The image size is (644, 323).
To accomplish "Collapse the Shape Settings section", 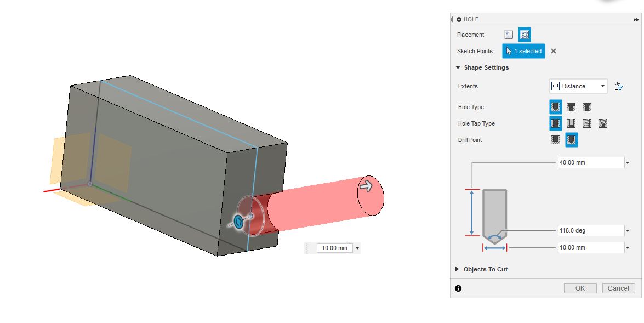I will click(458, 67).
